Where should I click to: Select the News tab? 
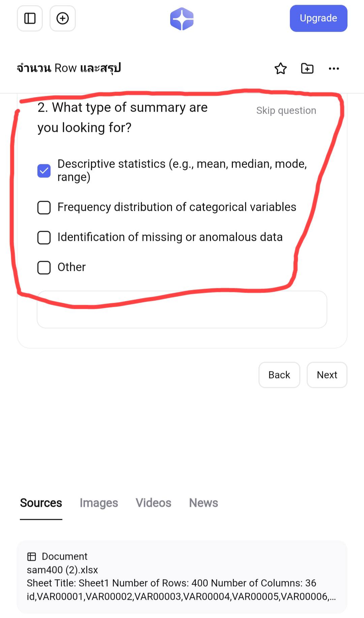coord(204,503)
